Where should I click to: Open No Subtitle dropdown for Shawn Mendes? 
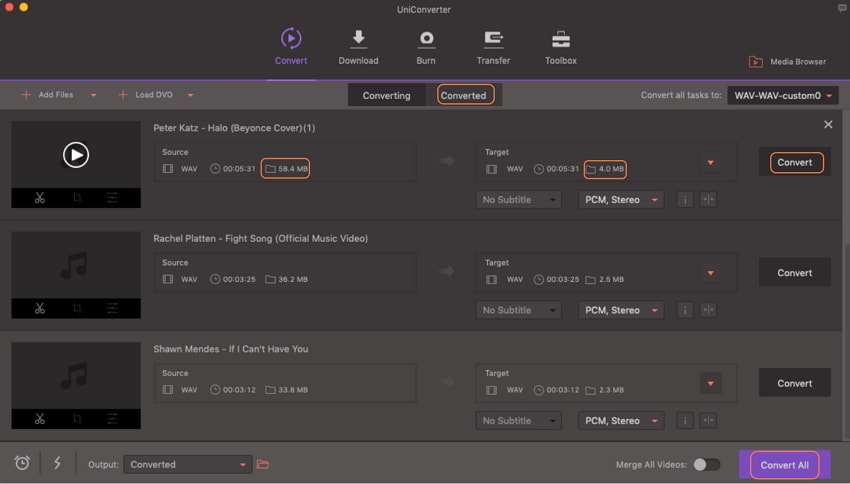click(519, 421)
